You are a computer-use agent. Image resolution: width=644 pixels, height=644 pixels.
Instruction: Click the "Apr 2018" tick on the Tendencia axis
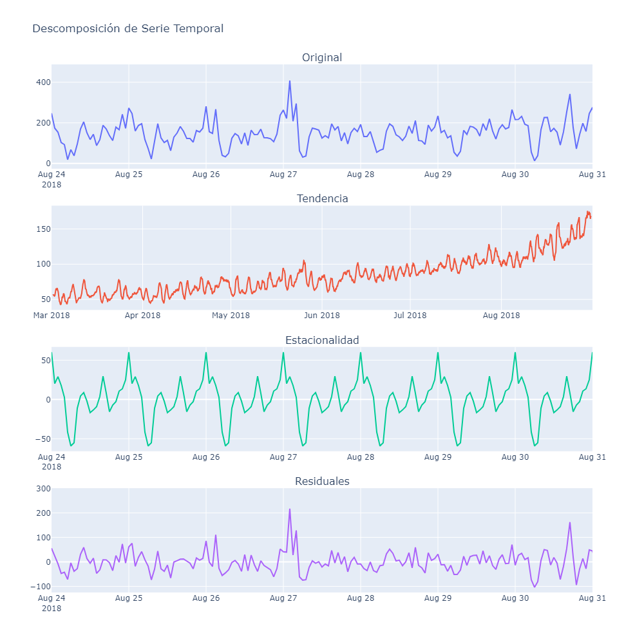pos(142,315)
